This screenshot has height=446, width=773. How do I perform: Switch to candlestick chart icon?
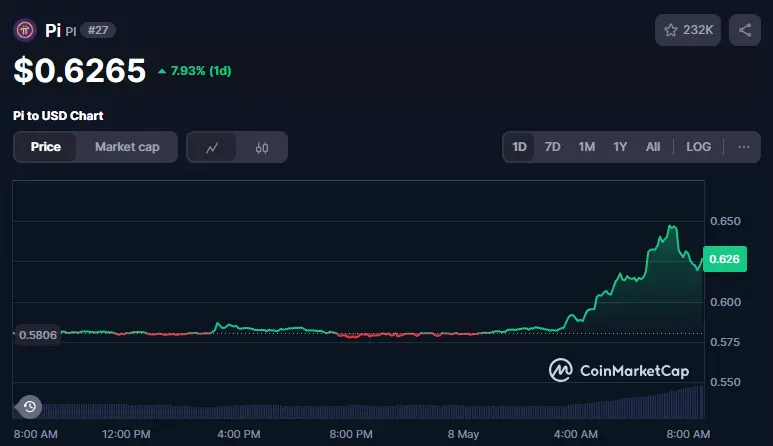pyautogui.click(x=262, y=147)
